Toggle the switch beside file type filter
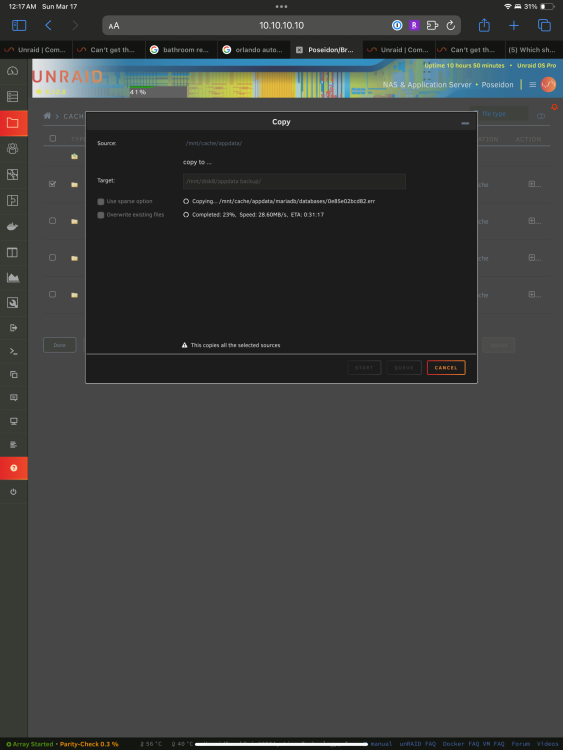The width and height of the screenshot is (563, 750). 541,116
